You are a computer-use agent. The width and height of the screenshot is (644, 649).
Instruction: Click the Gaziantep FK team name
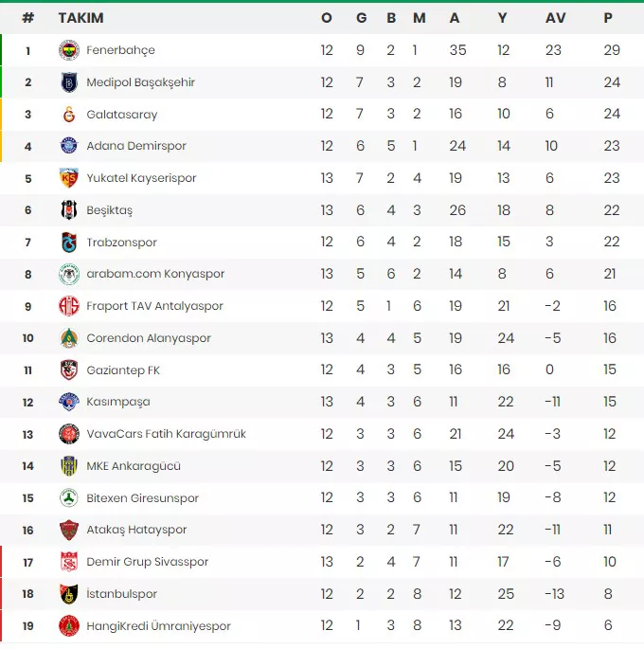(123, 370)
